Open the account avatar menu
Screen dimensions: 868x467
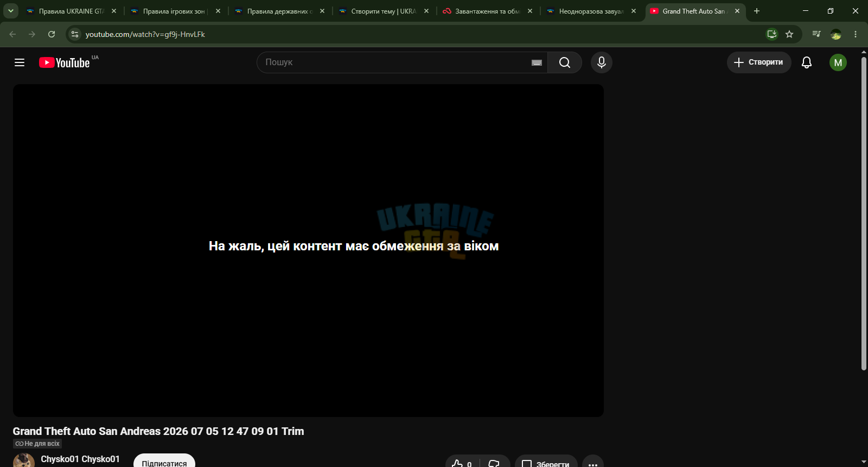(x=838, y=62)
